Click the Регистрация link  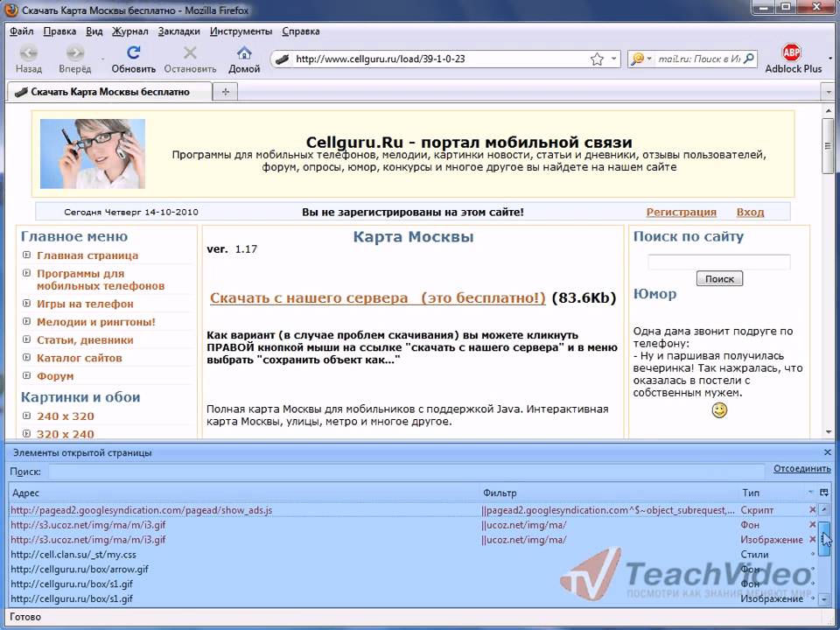click(681, 212)
